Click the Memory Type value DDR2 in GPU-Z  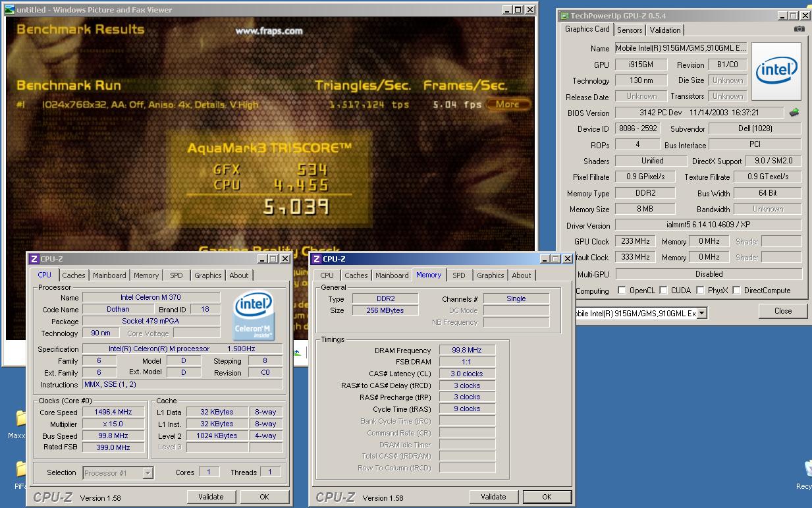pyautogui.click(x=645, y=193)
